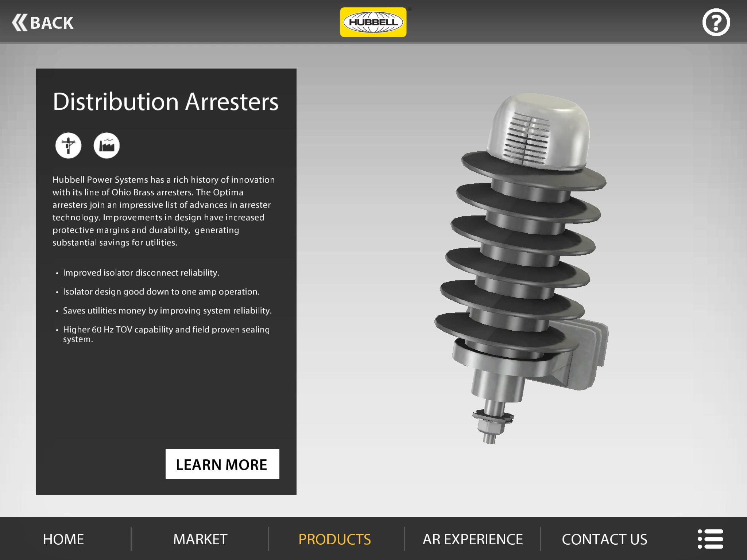
Task: Switch to the PRODUCTS tab
Action: pyautogui.click(x=334, y=539)
